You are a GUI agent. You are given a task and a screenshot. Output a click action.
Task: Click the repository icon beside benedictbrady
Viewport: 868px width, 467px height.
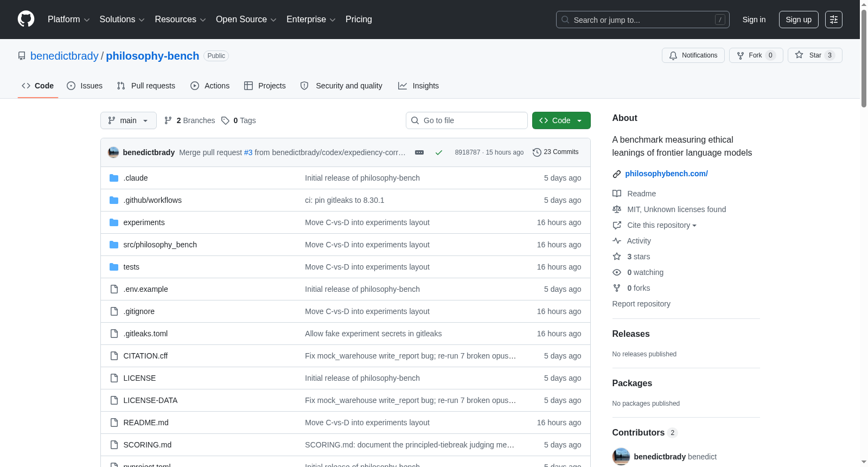pyautogui.click(x=22, y=56)
